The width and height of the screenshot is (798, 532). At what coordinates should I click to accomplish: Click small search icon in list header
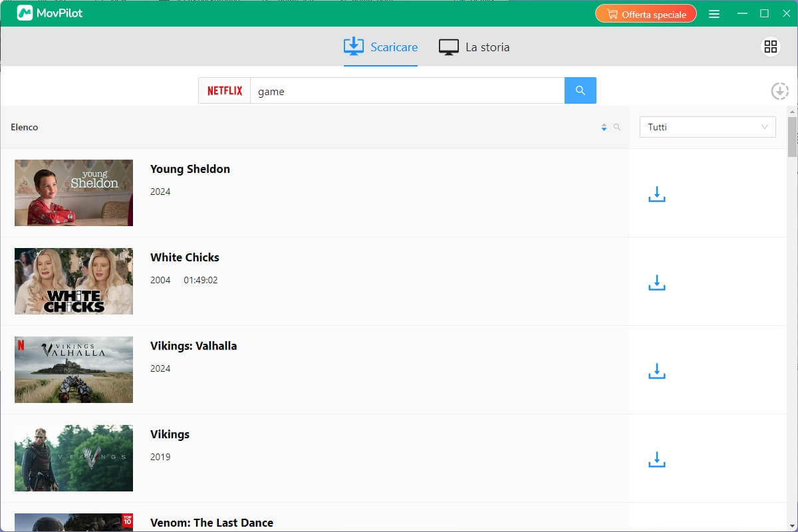click(617, 127)
